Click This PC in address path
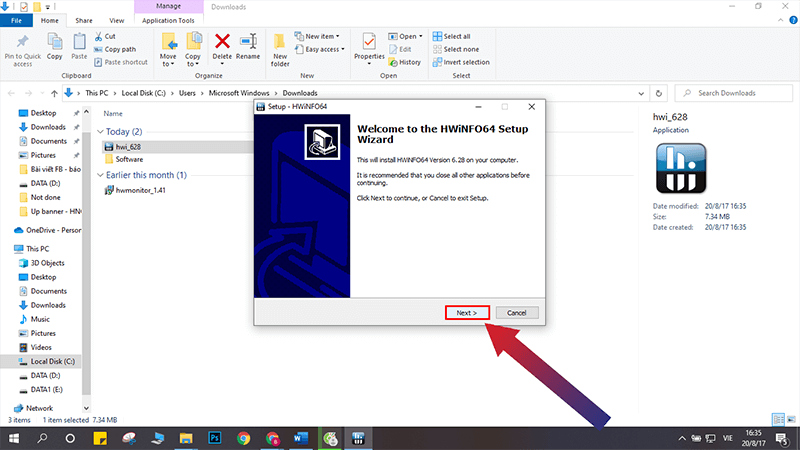Screen dimensions: 800x450 click(96, 93)
